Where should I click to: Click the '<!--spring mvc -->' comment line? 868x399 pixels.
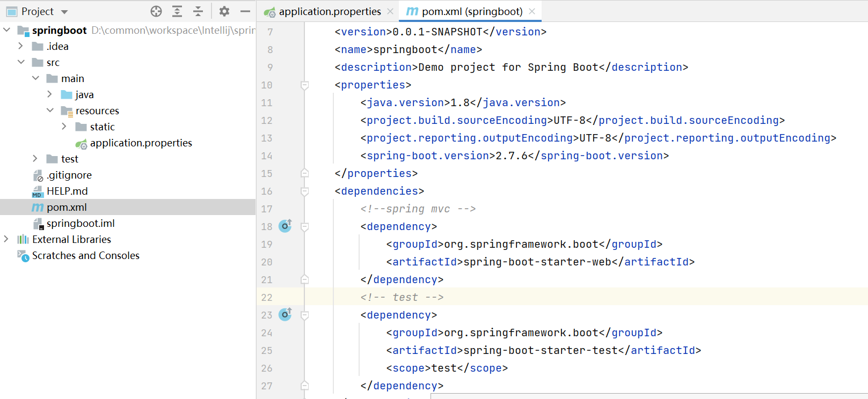[x=418, y=209]
